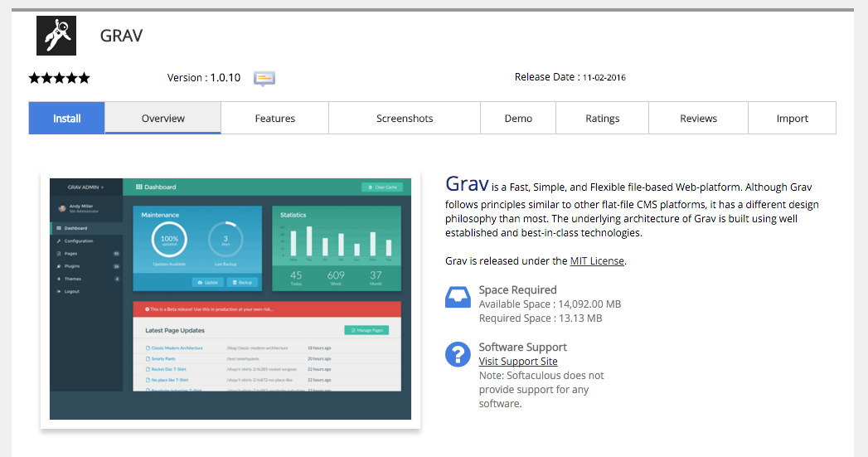
Task: Show the Reviews tab
Action: 698,118
